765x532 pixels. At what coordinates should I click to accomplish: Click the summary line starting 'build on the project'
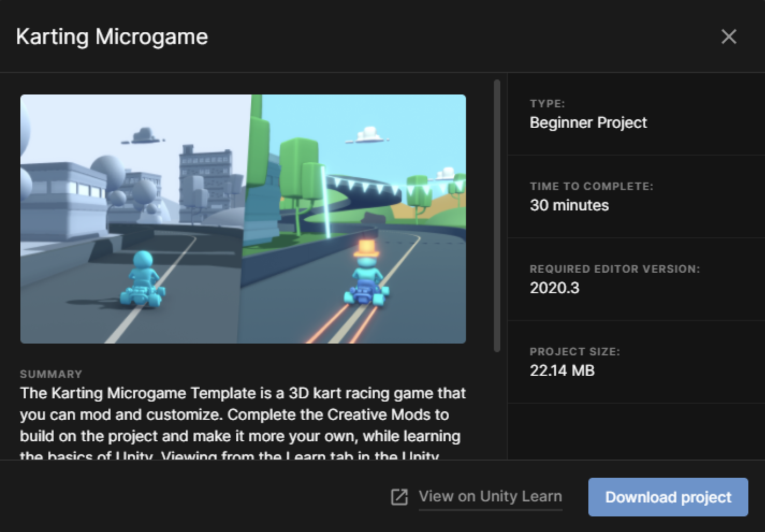pyautogui.click(x=240, y=436)
